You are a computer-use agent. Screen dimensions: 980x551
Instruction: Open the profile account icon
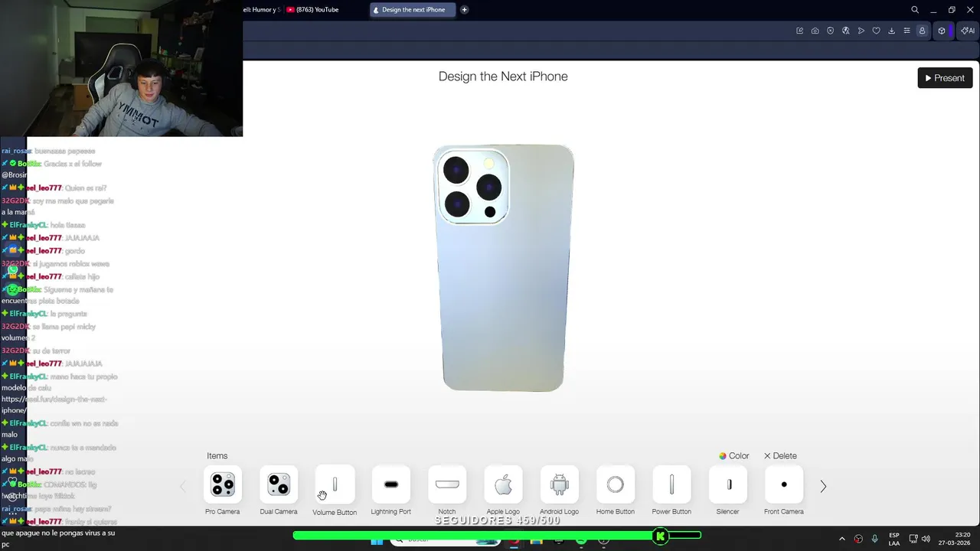[923, 31]
